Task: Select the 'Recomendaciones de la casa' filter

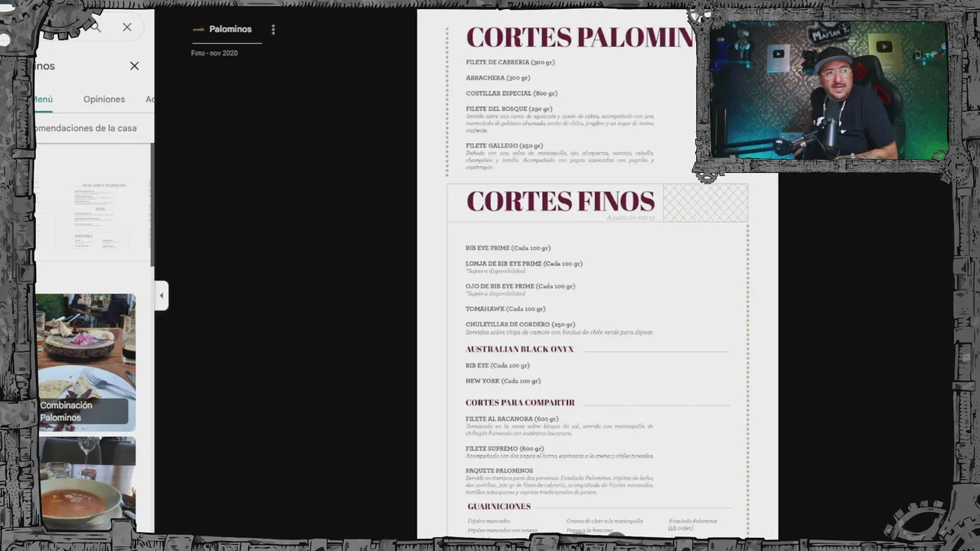Action: pyautogui.click(x=84, y=128)
